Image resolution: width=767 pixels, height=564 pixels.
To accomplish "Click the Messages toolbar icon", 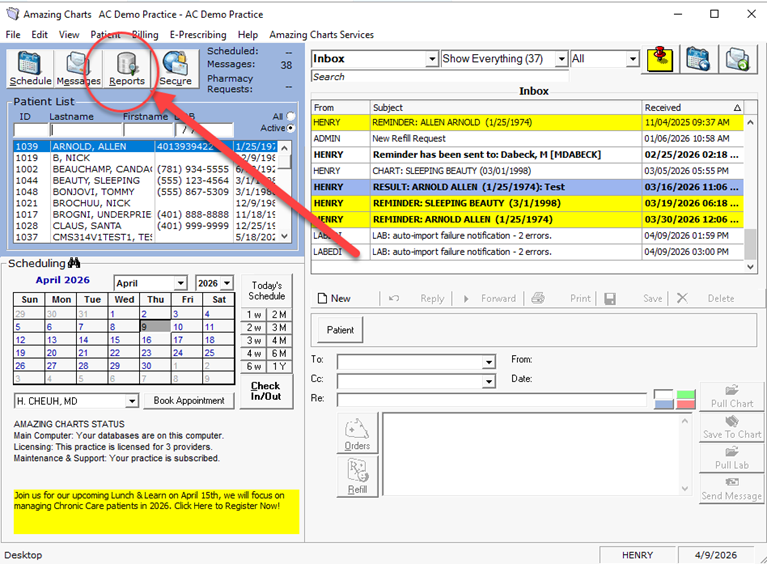I will [78, 68].
